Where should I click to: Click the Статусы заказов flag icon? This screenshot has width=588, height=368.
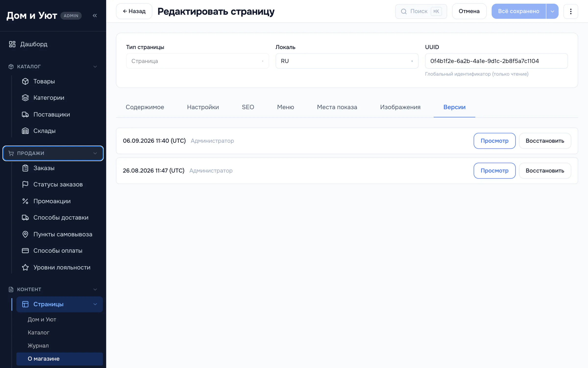pyautogui.click(x=25, y=184)
